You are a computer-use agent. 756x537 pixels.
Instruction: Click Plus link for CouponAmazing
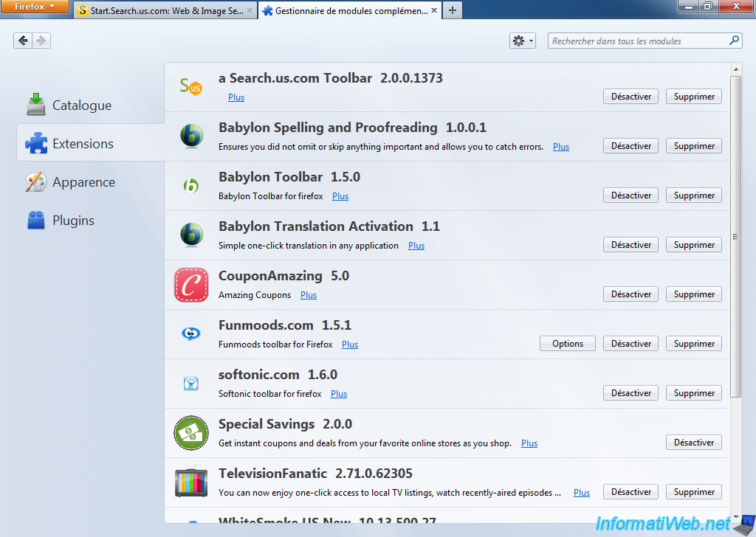[309, 295]
